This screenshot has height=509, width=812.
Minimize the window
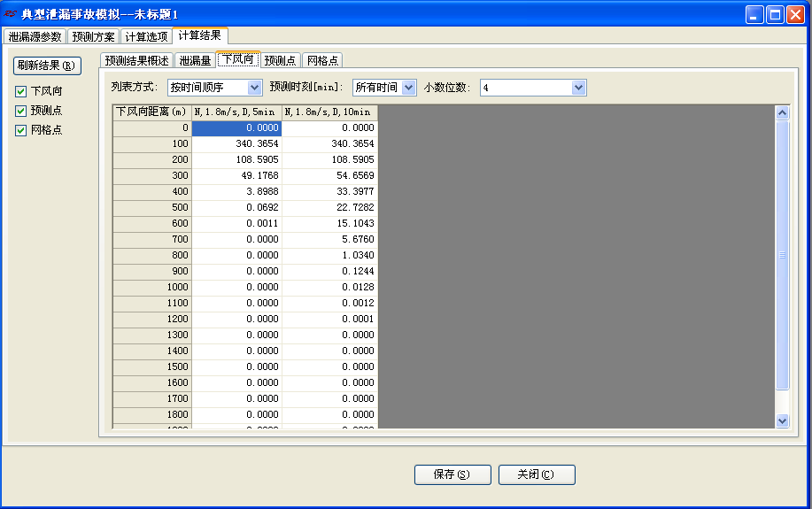(754, 14)
